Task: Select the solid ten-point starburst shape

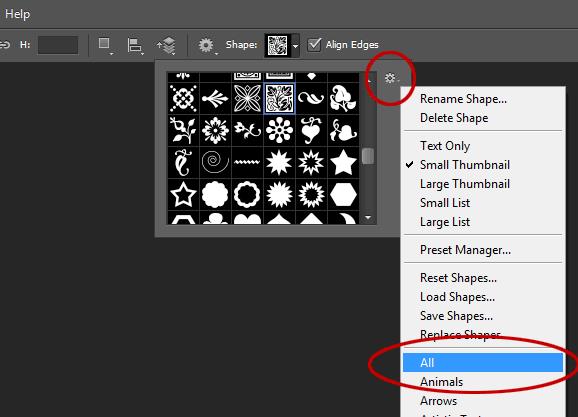Action: (279, 162)
